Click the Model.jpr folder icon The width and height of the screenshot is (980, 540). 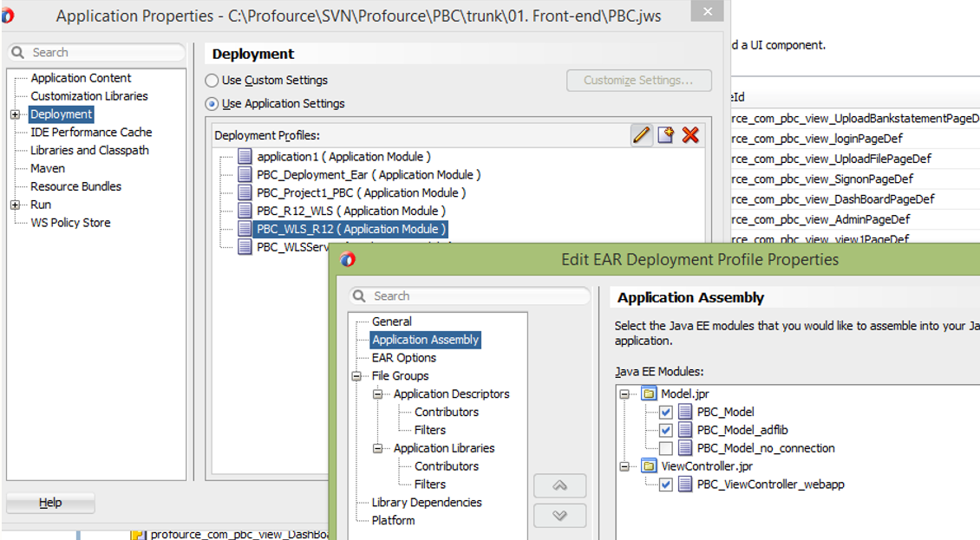pyautogui.click(x=650, y=394)
